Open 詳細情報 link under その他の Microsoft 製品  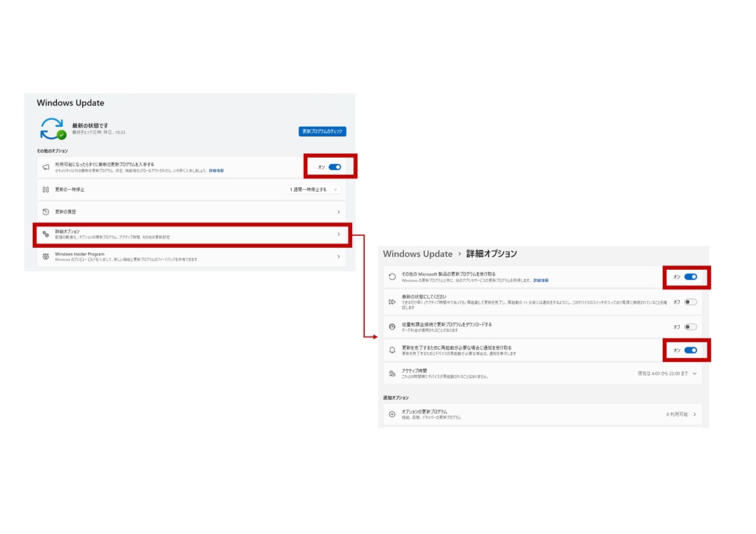[541, 280]
